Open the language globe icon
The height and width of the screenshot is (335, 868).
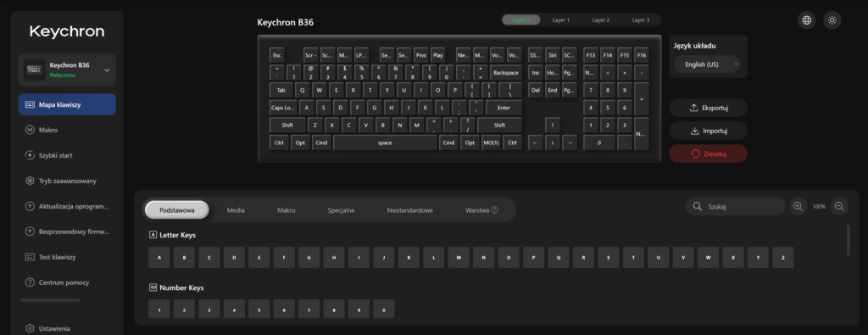pyautogui.click(x=807, y=20)
